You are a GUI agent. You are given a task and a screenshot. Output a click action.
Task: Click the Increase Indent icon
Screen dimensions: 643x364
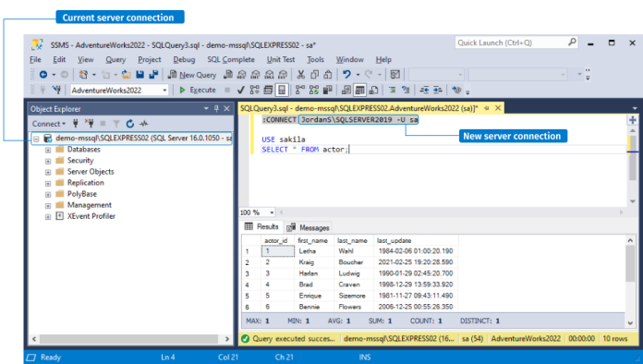(438, 90)
